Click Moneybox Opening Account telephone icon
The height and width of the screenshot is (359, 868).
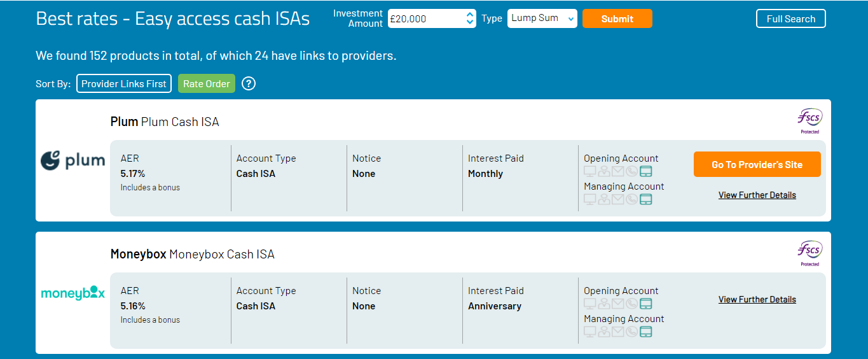(631, 304)
